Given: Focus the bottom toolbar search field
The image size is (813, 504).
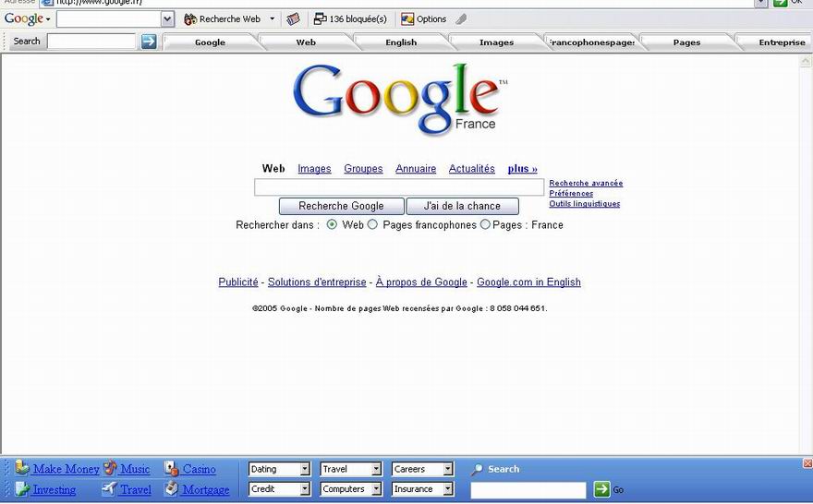Looking at the screenshot, I should pyautogui.click(x=528, y=489).
